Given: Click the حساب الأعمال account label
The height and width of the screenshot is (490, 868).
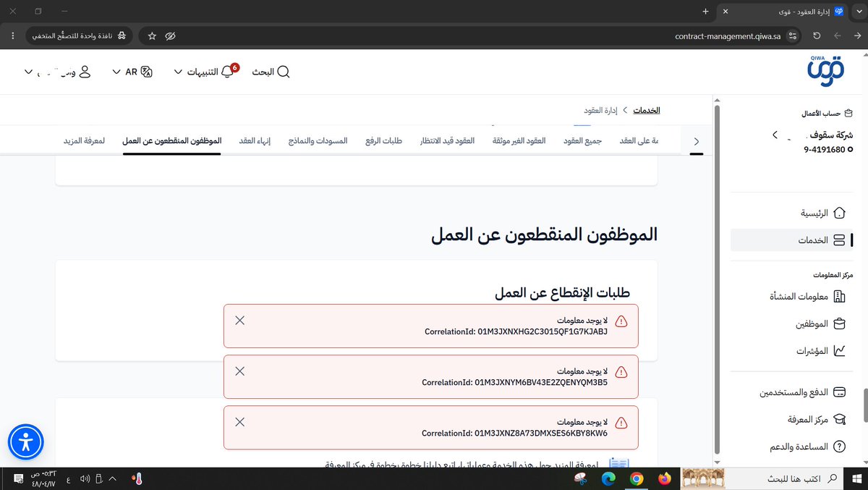Looking at the screenshot, I should [827, 114].
